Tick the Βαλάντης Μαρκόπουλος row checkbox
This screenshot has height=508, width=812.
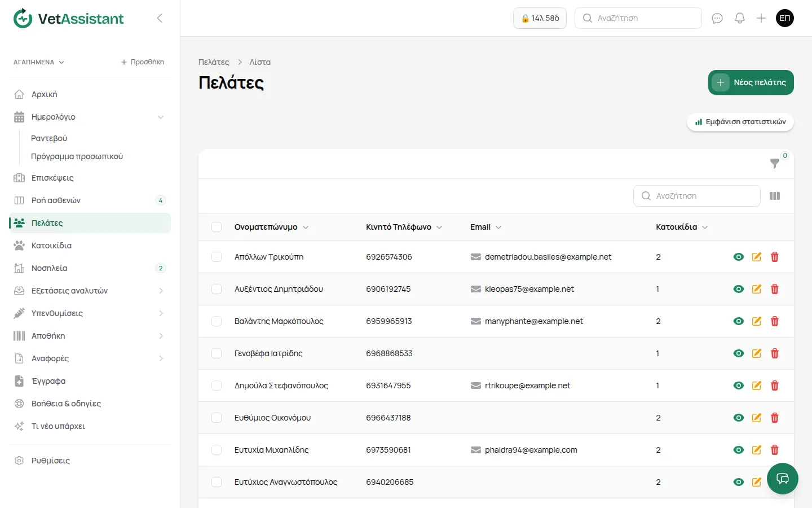tap(217, 321)
